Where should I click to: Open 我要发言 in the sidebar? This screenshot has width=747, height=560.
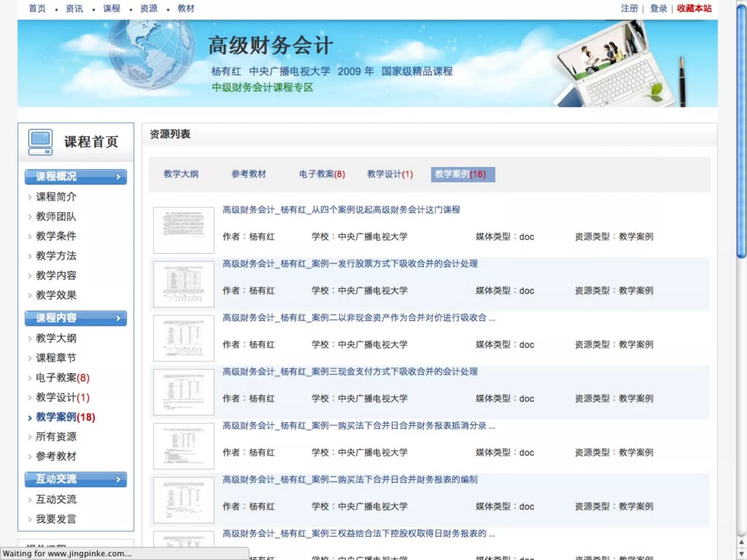point(56,519)
